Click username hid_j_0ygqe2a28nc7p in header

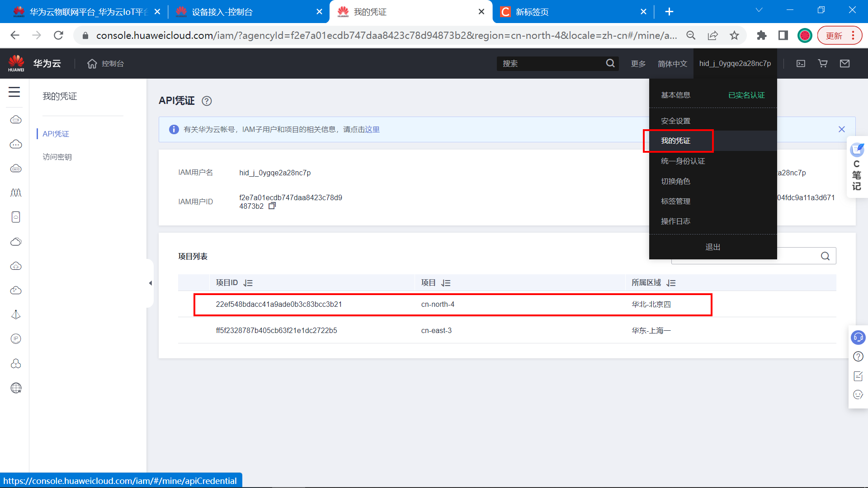(x=735, y=64)
